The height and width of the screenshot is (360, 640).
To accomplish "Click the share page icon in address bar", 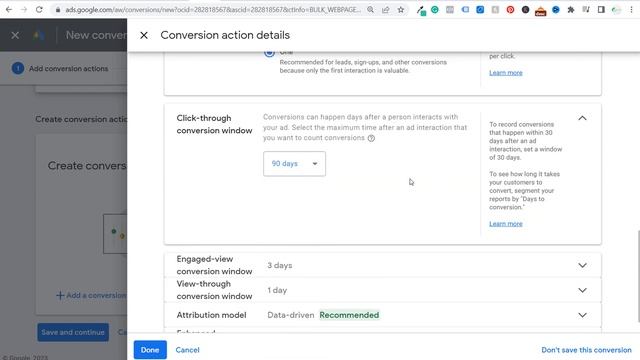I will click(x=385, y=9).
